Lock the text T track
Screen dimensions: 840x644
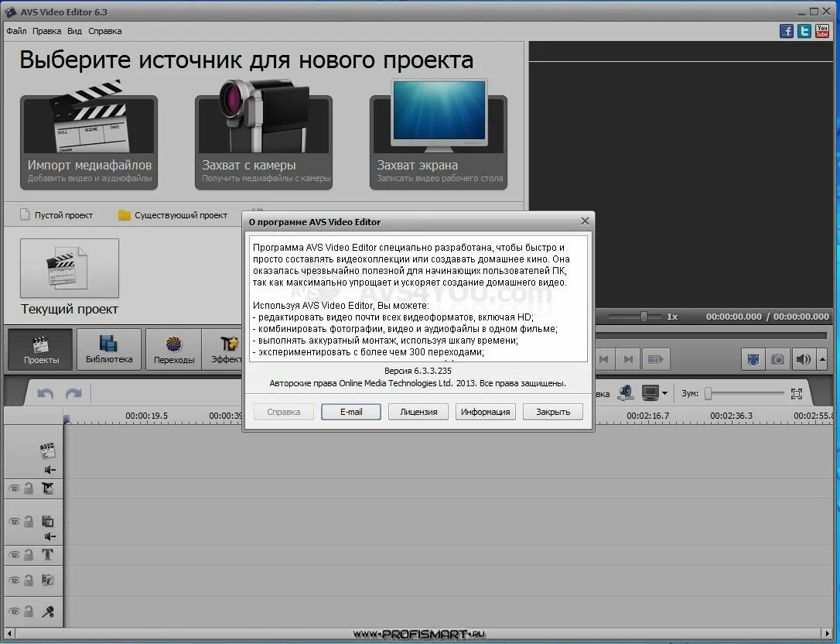pos(29,554)
